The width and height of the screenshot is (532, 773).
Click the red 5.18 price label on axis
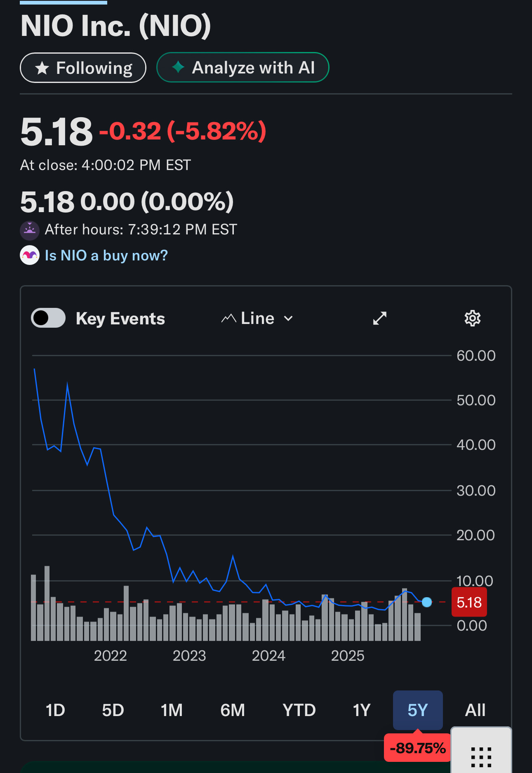tap(469, 602)
